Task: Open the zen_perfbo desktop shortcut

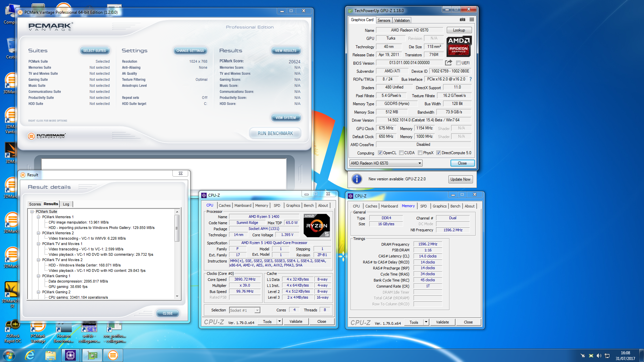Action: pos(114,332)
